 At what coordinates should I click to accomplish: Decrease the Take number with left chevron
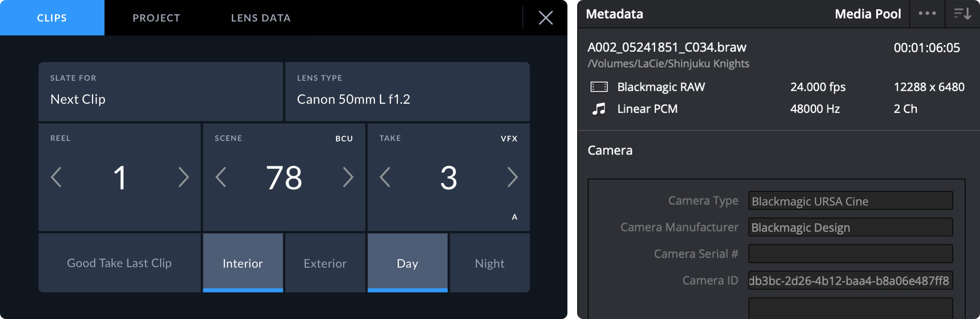tap(385, 177)
